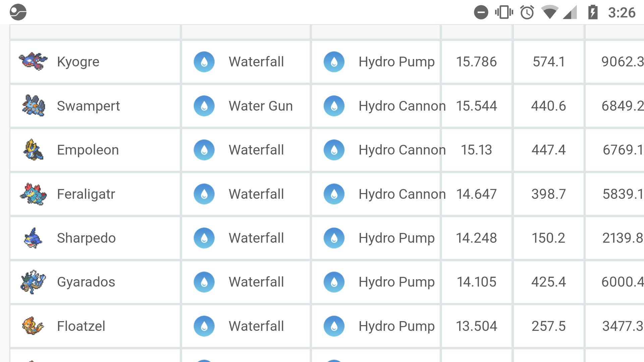
Task: Click the 398.7 value in Feraligatr row
Action: pos(549,194)
